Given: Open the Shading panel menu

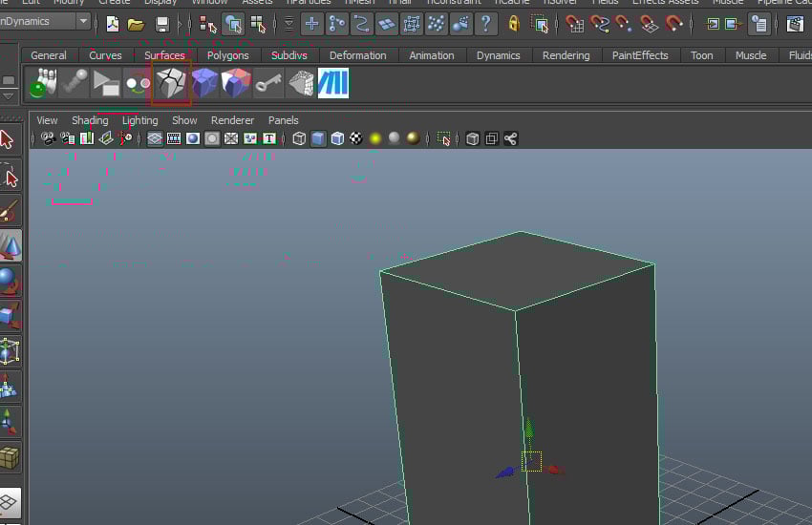Looking at the screenshot, I should [90, 120].
